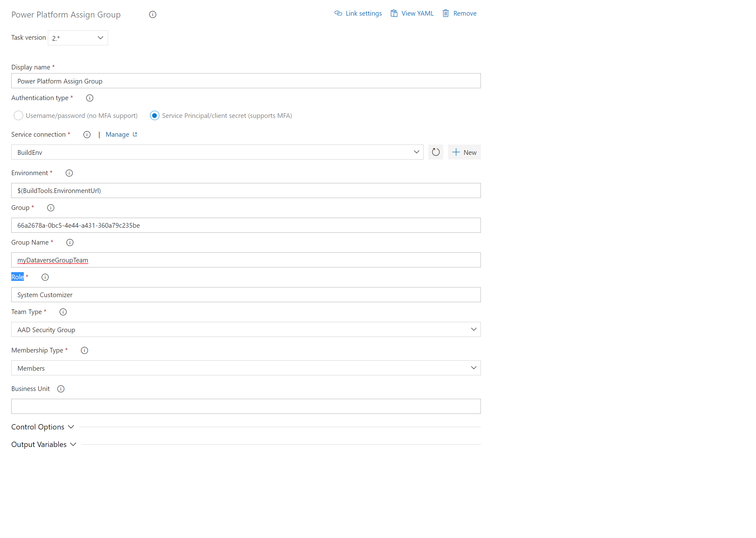This screenshot has width=756, height=538.
Task: Click the info icon beside Role
Action: click(x=45, y=277)
